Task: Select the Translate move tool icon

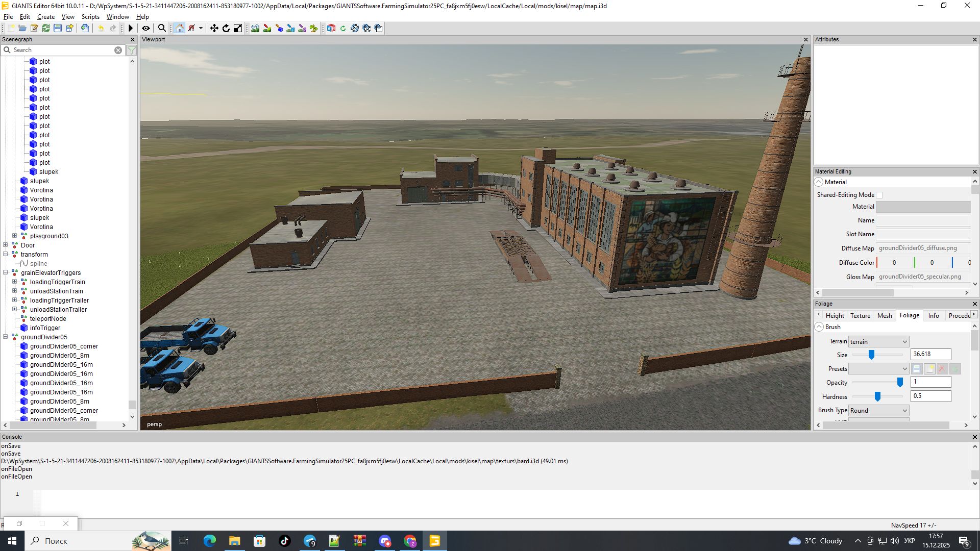Action: tap(214, 29)
